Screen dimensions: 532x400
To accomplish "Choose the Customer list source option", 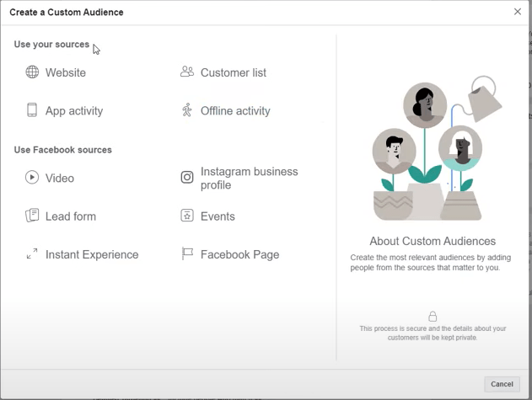I will pyautogui.click(x=234, y=73).
